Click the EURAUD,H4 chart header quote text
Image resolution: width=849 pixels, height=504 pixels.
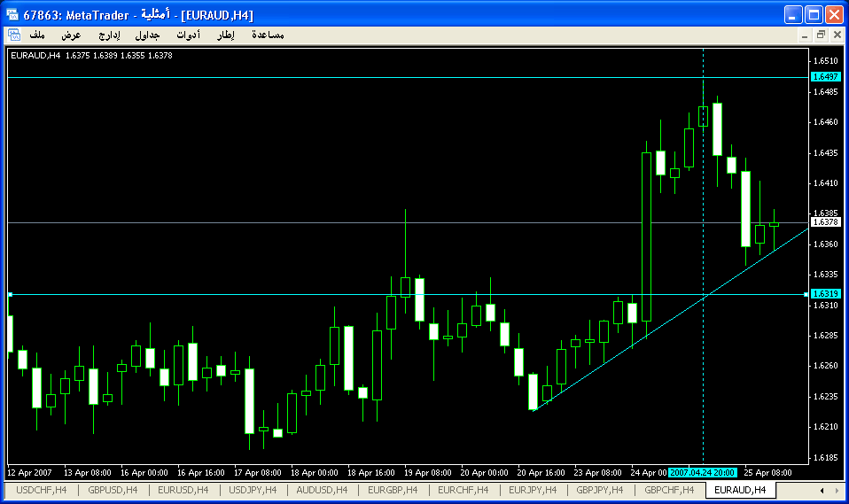coord(91,55)
